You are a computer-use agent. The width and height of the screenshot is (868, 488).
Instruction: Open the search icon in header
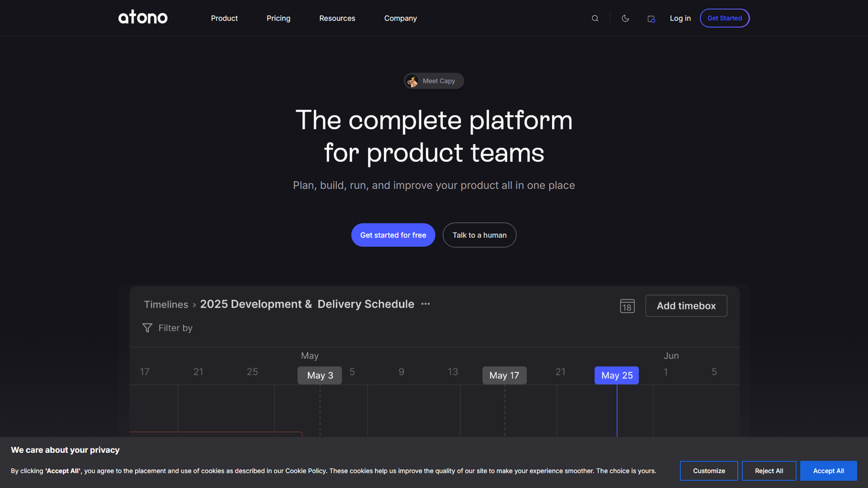pyautogui.click(x=595, y=18)
